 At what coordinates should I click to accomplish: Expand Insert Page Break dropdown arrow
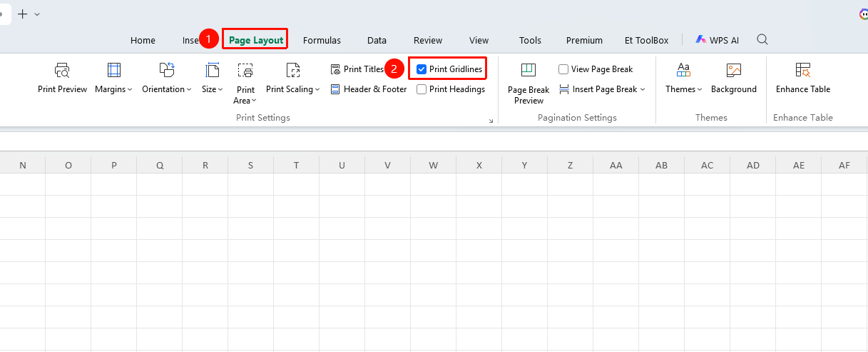click(x=643, y=90)
